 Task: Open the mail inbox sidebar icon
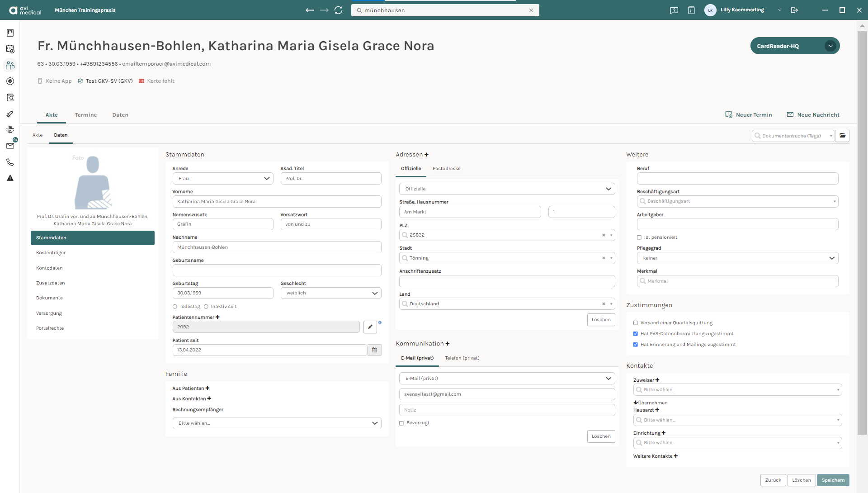[10, 146]
